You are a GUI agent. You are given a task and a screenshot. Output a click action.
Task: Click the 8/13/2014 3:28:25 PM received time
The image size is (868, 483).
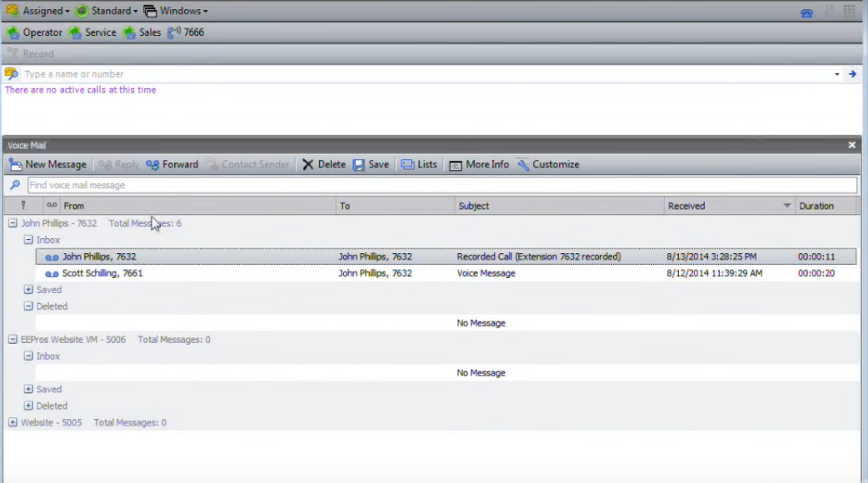click(711, 256)
